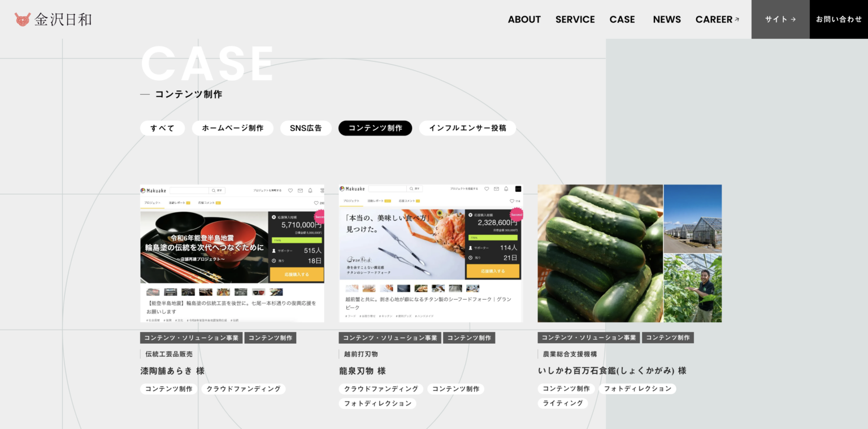Open the Wajima lacquerware Makuake thumbnail
The height and width of the screenshot is (429, 868).
click(232, 253)
